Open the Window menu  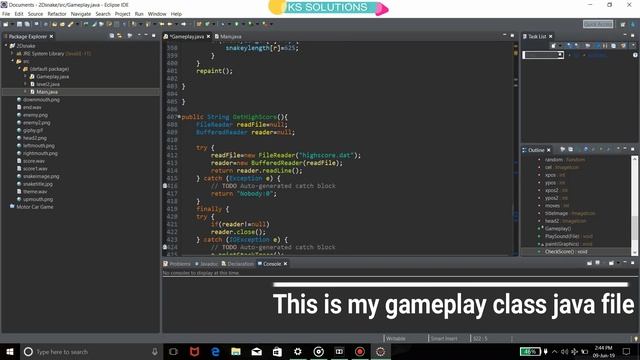coord(157,14)
